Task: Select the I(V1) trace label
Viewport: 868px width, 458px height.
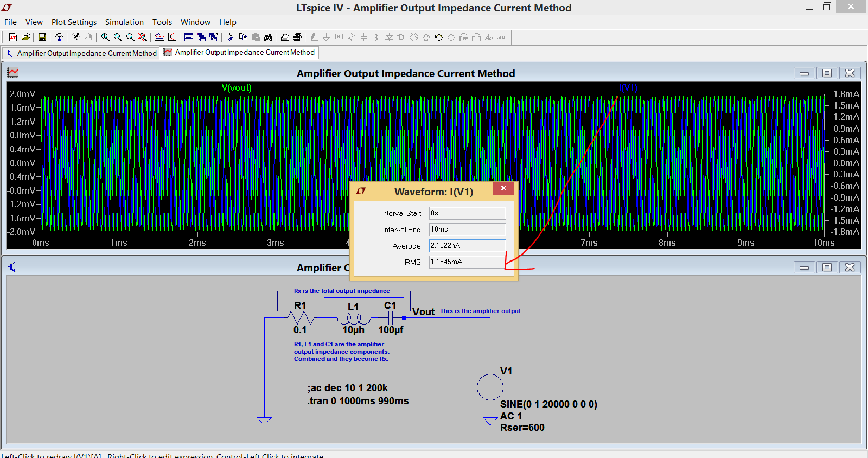Action: 628,87
